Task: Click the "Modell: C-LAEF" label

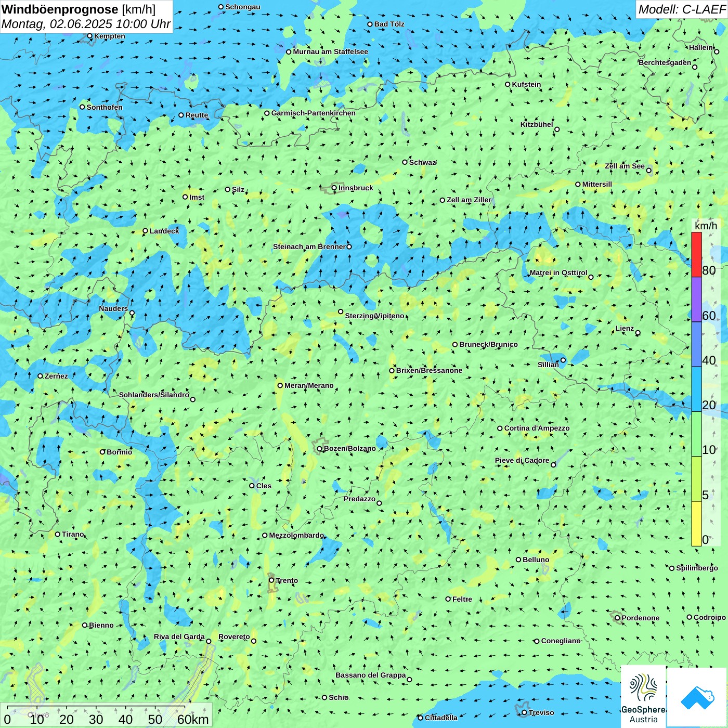Action: coord(682,9)
